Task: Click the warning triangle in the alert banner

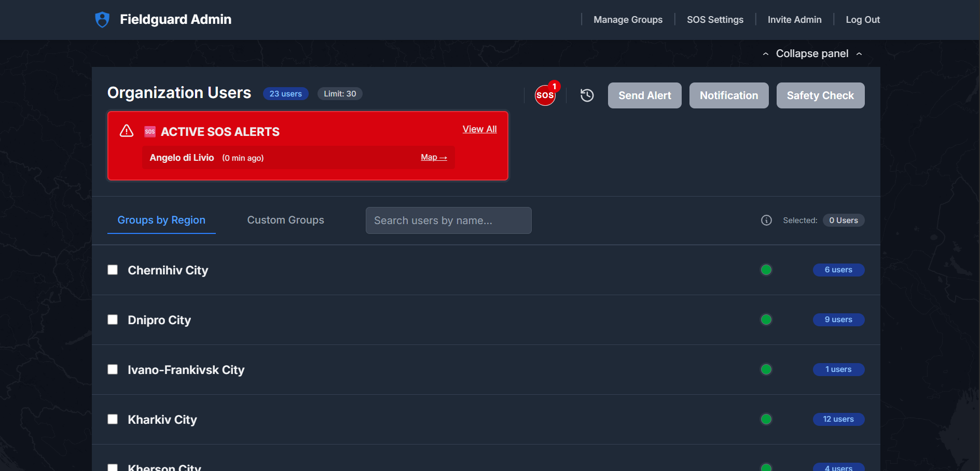Action: [126, 131]
